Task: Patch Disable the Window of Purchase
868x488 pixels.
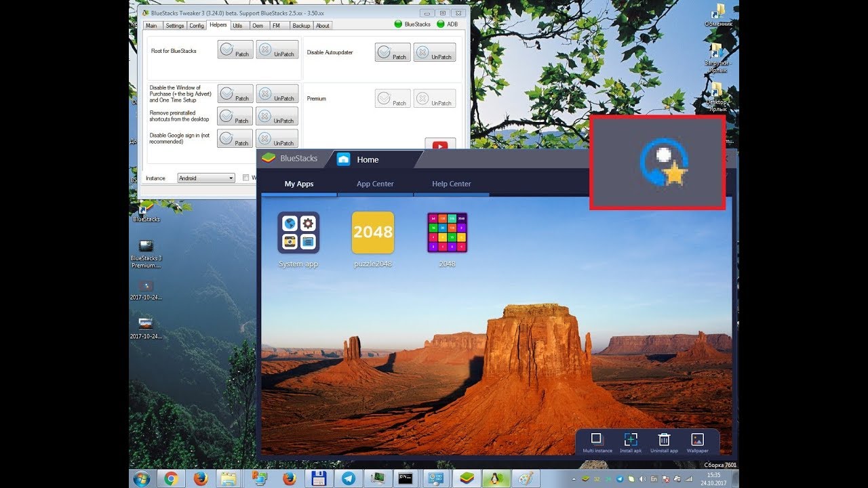Action: click(x=235, y=94)
